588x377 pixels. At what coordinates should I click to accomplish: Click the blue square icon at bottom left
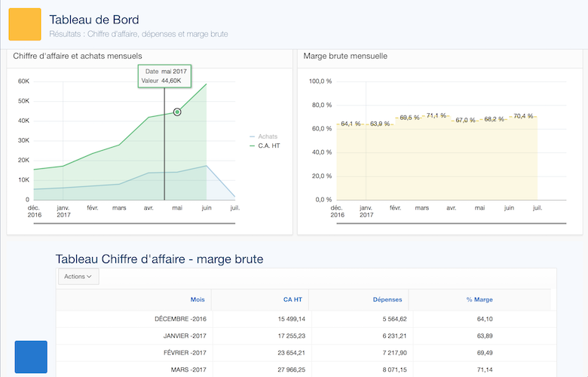coord(31,357)
